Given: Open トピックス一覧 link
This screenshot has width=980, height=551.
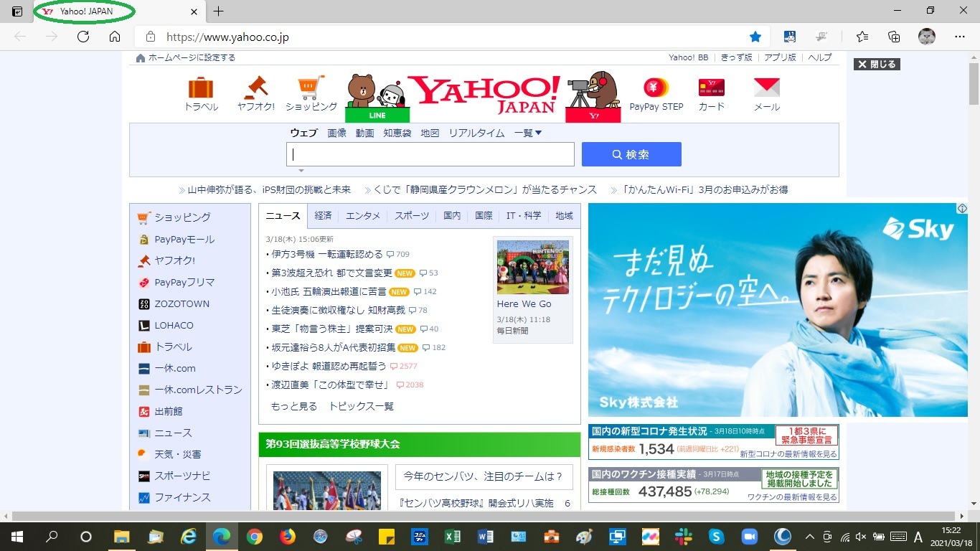Looking at the screenshot, I should tap(362, 406).
